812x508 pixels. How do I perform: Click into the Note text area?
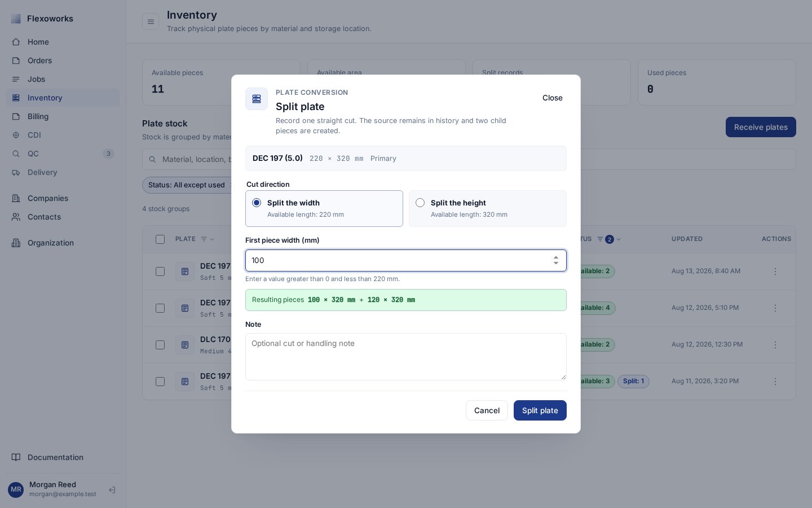[406, 357]
